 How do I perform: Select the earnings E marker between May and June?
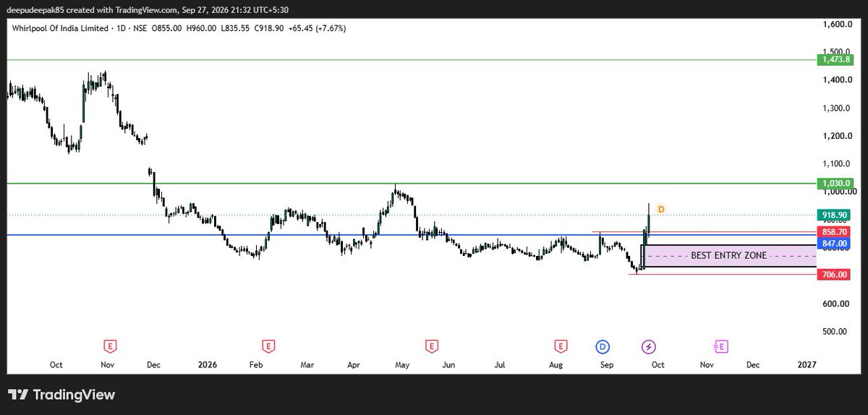tap(432, 346)
